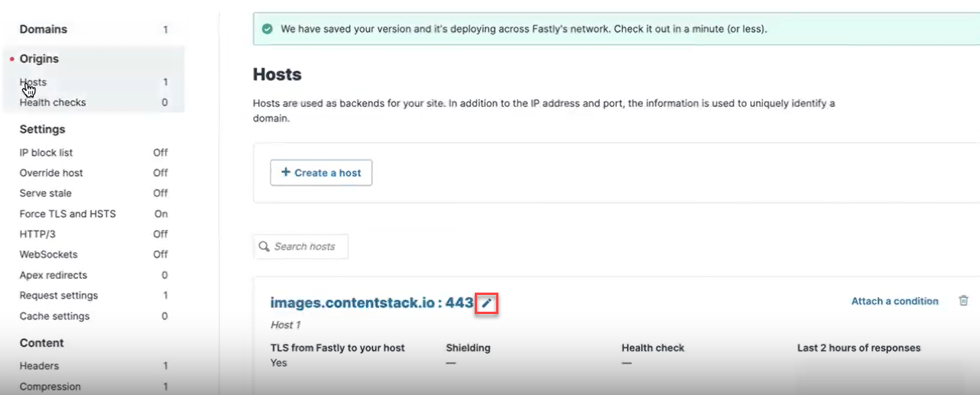Open Hosts under Origins
This screenshot has height=395, width=980.
click(34, 83)
